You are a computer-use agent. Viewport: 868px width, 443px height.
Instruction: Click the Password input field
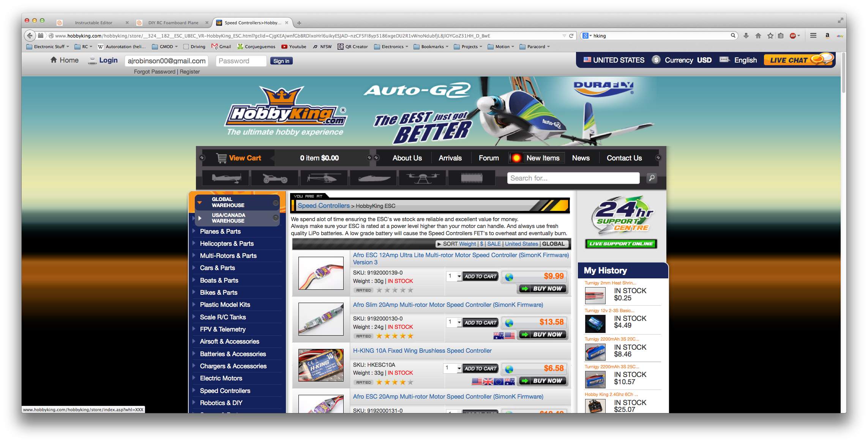click(x=241, y=61)
